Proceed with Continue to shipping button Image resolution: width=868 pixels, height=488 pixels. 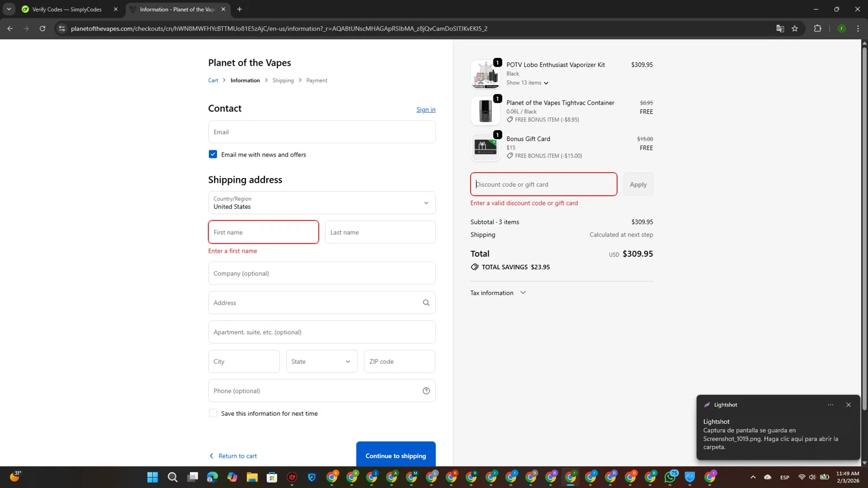[396, 455]
